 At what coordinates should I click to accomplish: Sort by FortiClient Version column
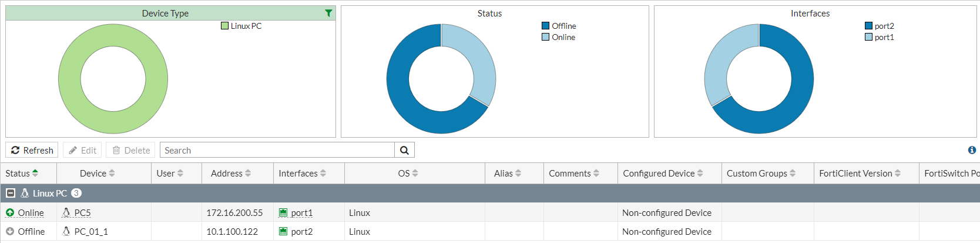(898, 173)
